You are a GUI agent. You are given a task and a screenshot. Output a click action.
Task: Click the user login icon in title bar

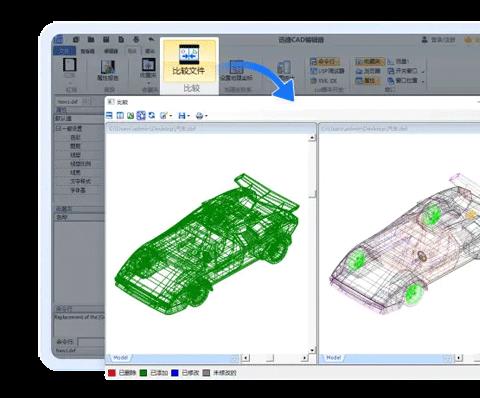424,40
